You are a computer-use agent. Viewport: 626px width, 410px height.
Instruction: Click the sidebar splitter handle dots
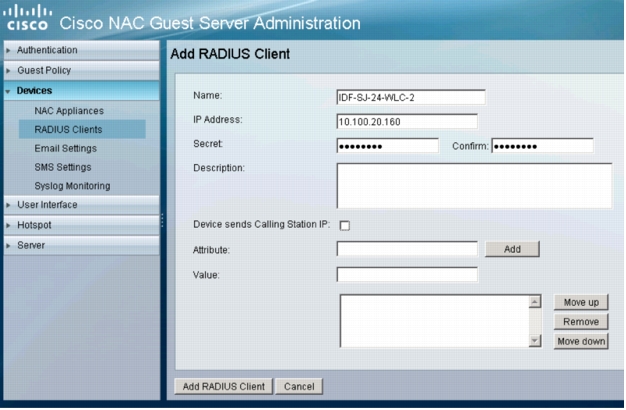pos(162,220)
